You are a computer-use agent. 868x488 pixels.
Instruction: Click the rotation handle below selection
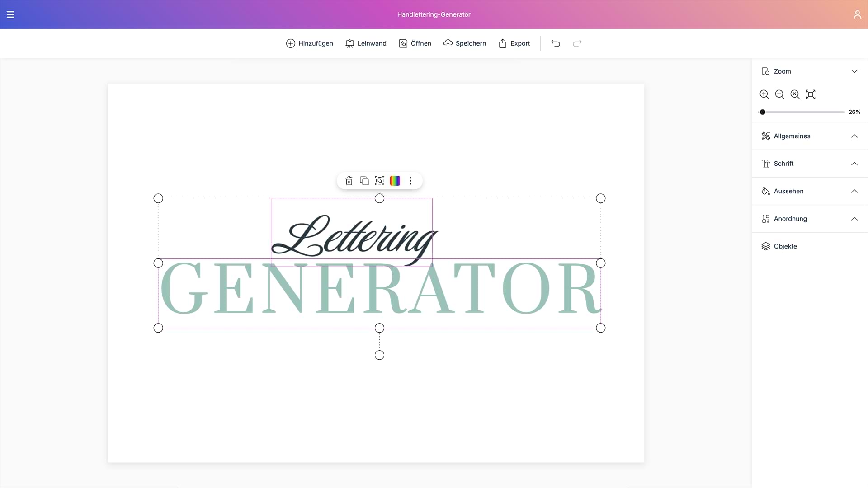380,355
